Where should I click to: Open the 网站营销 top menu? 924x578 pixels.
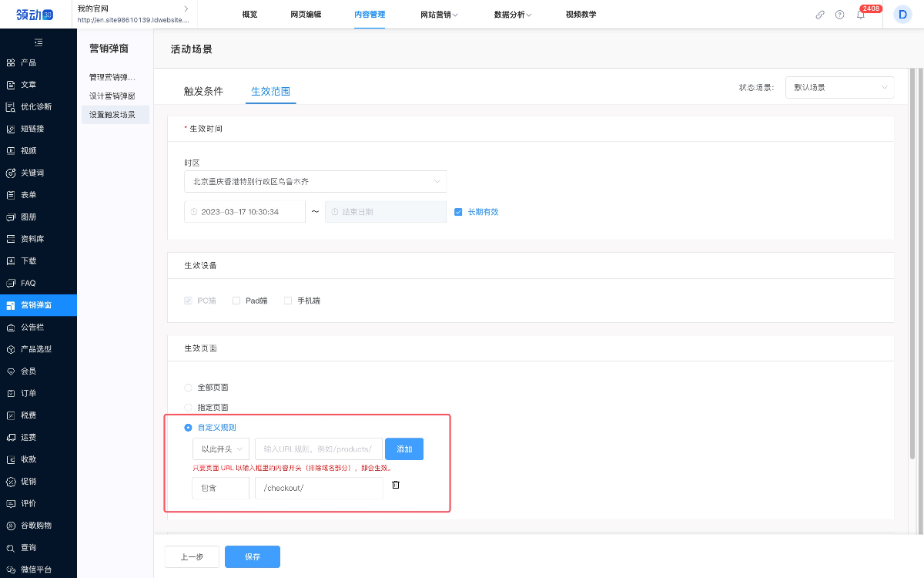click(x=439, y=15)
